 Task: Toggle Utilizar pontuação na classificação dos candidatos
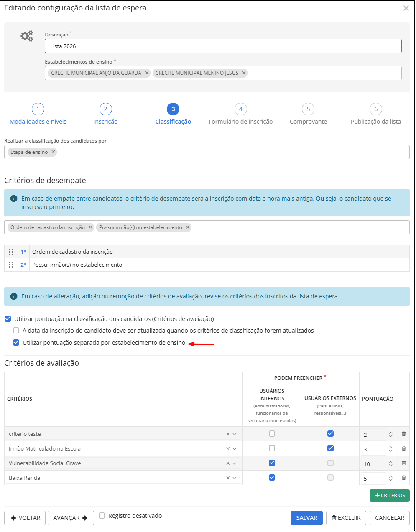click(x=8, y=319)
